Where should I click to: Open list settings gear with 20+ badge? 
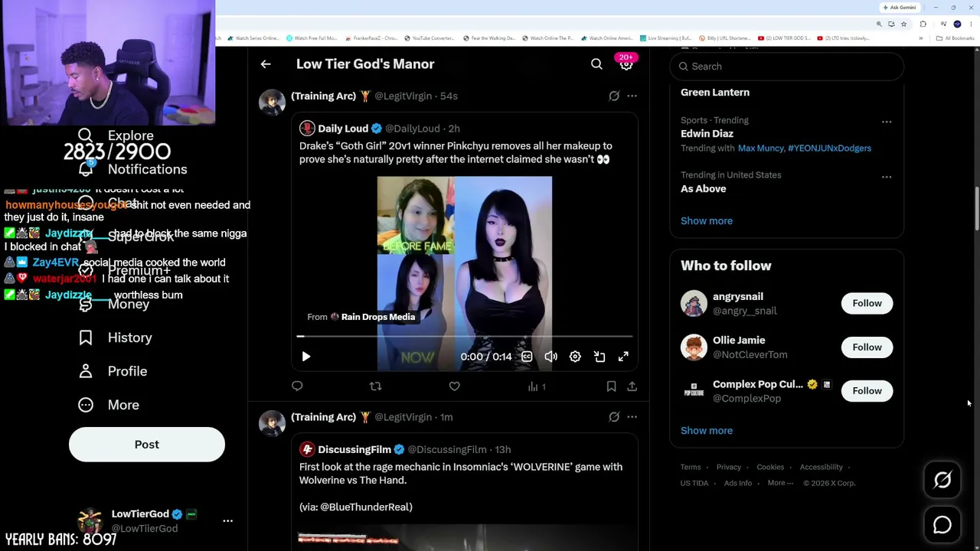(626, 64)
